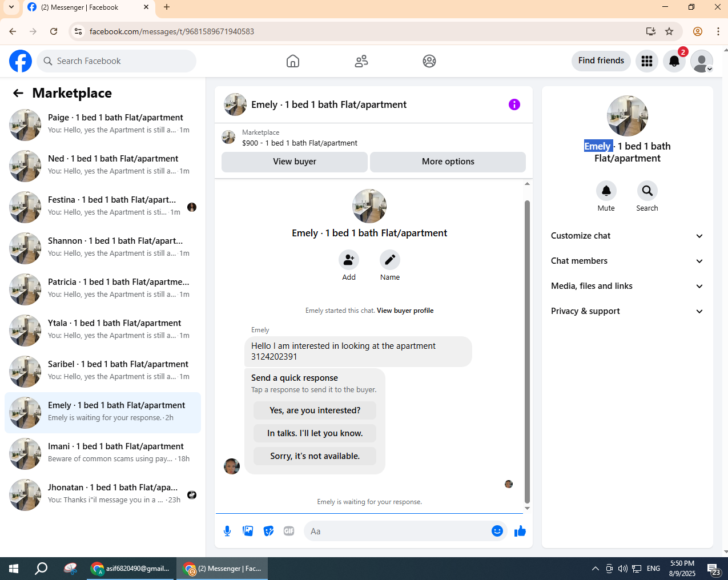Image resolution: width=728 pixels, height=580 pixels.
Task: Open Chrome profile icon
Action: coord(698,31)
